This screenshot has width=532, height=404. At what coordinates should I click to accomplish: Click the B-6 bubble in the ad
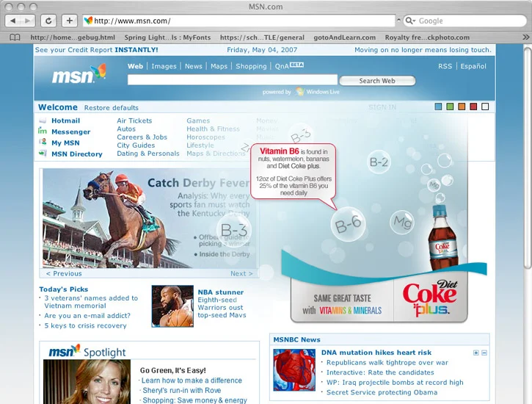click(x=348, y=225)
